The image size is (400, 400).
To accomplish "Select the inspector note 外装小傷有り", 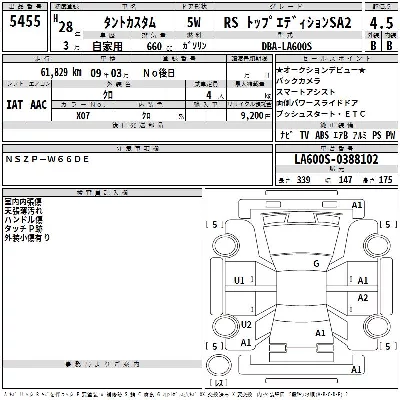I will 27,238.
